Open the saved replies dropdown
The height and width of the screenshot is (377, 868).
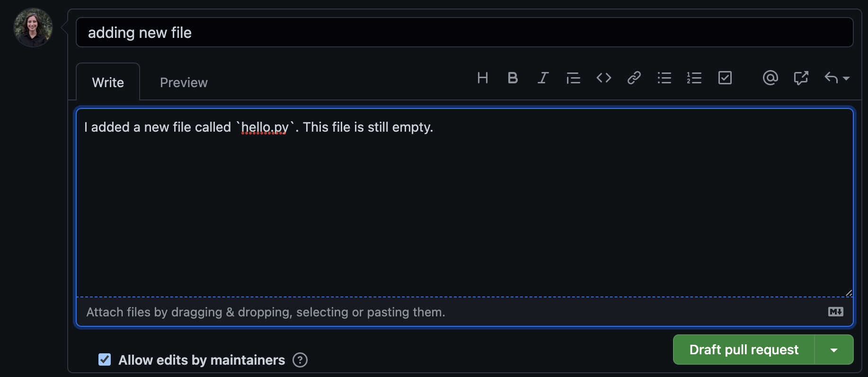pyautogui.click(x=836, y=78)
